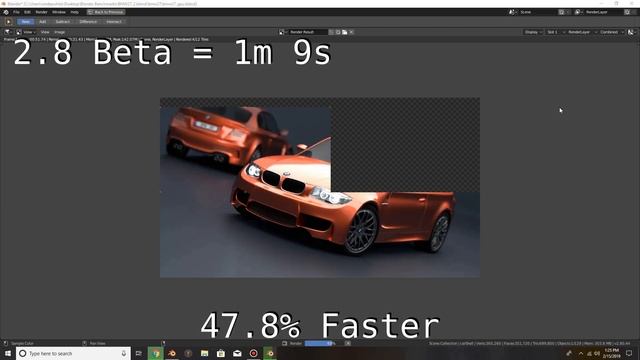Click the Blender logo in menu bar
640x360 pixels.
tap(6, 12)
